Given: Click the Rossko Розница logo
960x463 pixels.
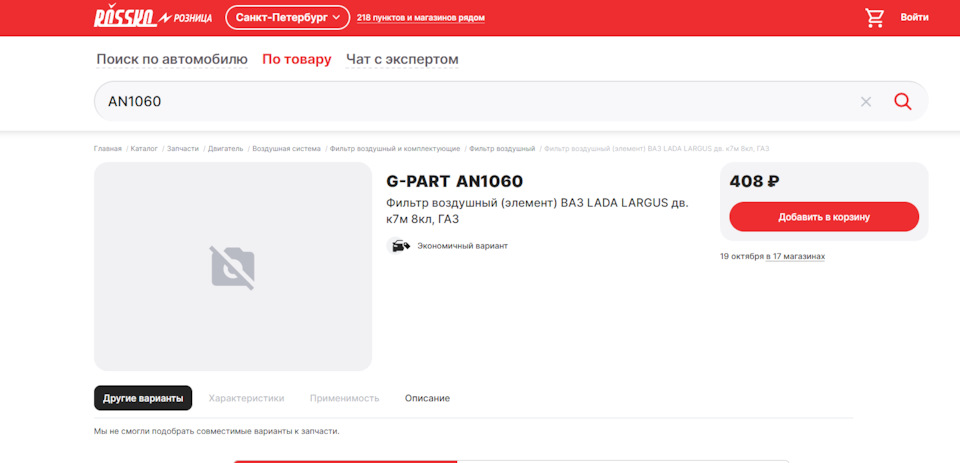Looking at the screenshot, I should click(153, 18).
